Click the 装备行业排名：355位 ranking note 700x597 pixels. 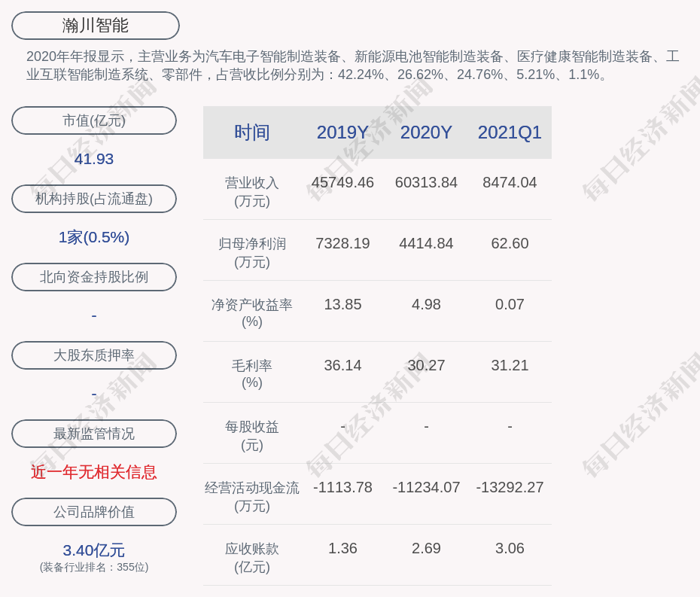pyautogui.click(x=94, y=567)
